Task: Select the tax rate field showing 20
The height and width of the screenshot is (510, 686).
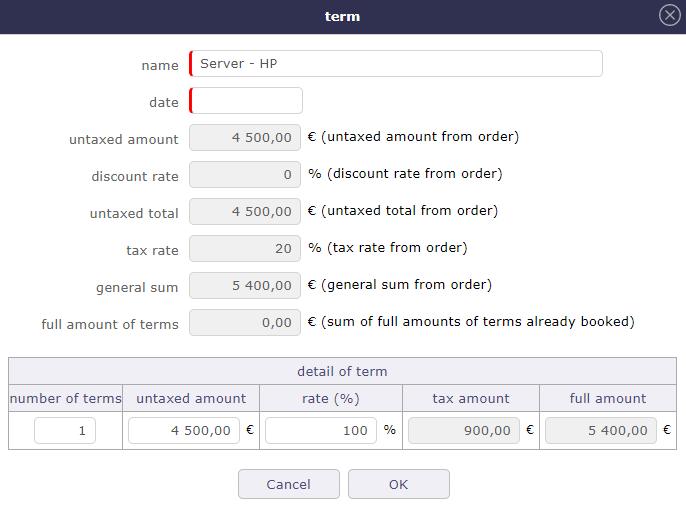Action: coord(245,248)
